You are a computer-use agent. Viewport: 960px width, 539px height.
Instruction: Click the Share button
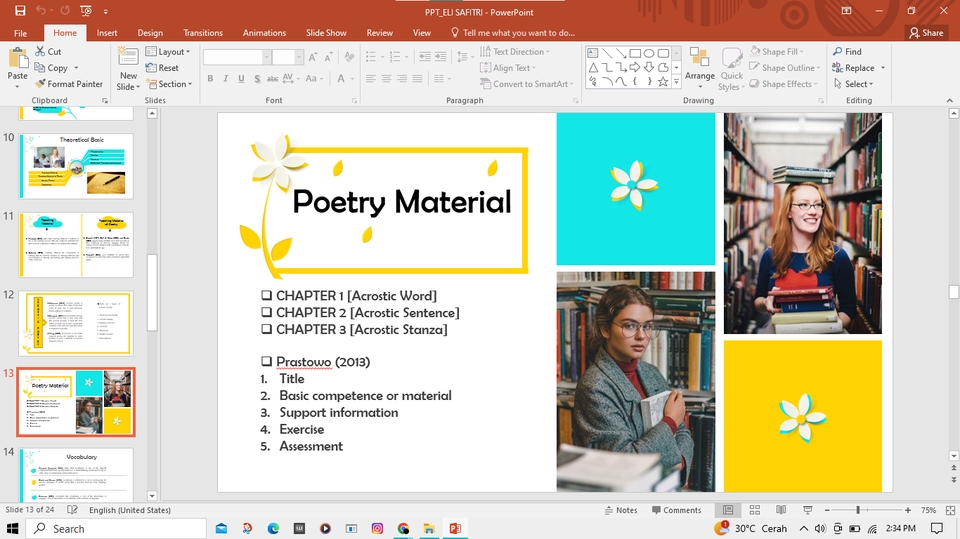pos(926,33)
